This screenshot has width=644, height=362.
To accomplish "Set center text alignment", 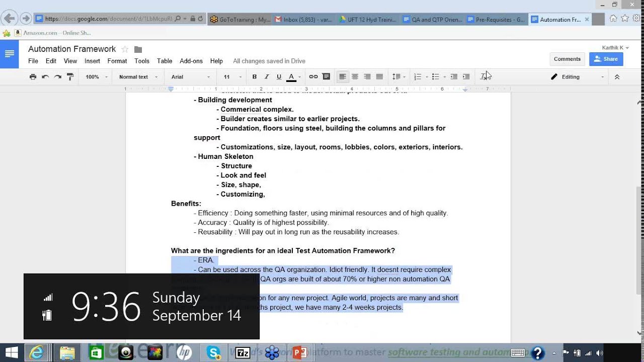I will pyautogui.click(x=355, y=77).
